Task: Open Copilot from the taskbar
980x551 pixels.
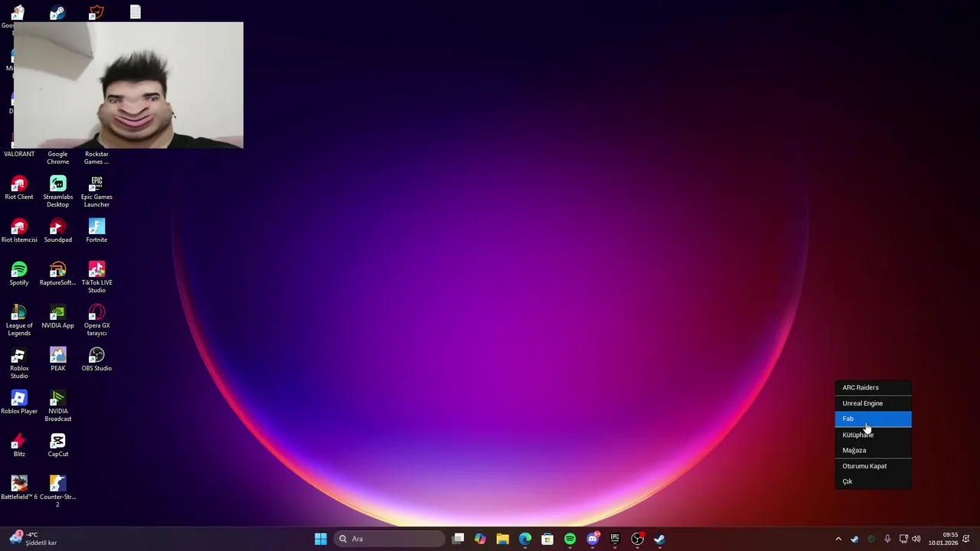Action: tap(480, 539)
